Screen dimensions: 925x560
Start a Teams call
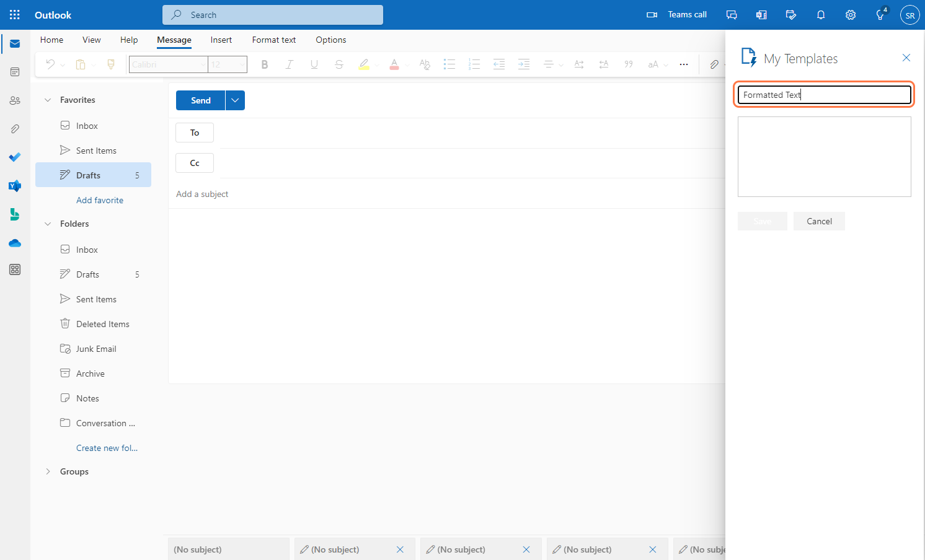(x=677, y=15)
